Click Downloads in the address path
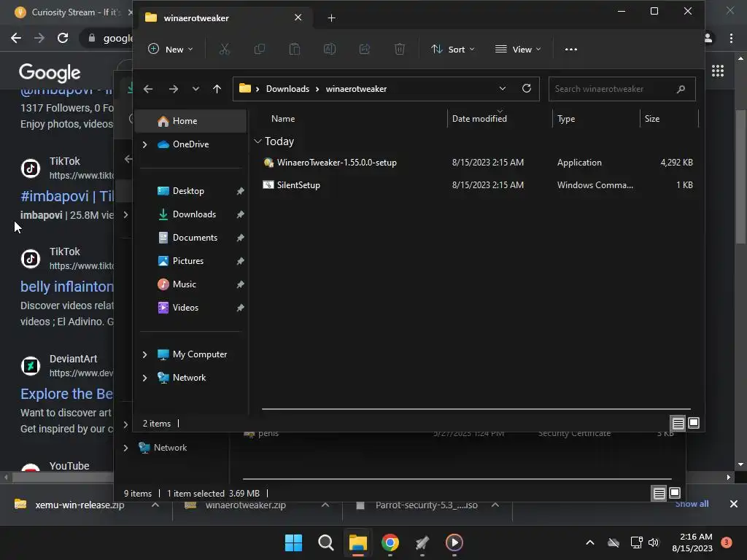The width and height of the screenshot is (747, 560). click(x=287, y=88)
